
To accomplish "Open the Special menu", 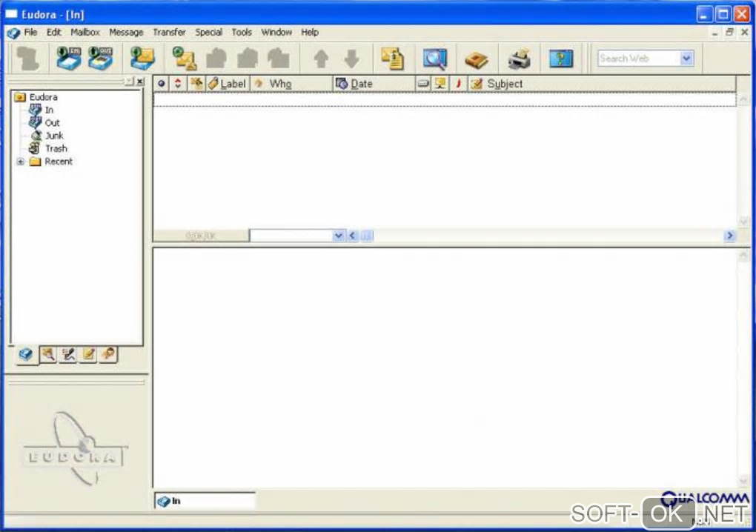I will point(209,33).
